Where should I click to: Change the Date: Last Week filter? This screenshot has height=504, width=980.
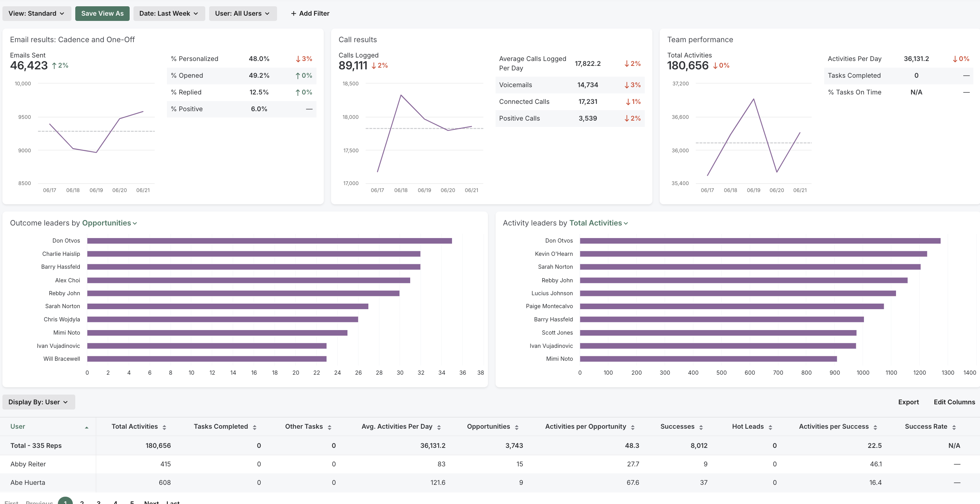169,13
